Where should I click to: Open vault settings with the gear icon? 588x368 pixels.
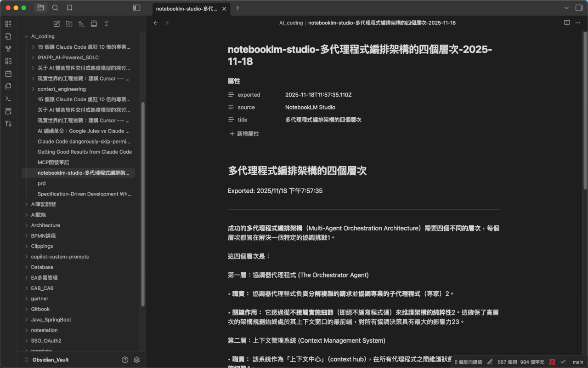coord(136,360)
